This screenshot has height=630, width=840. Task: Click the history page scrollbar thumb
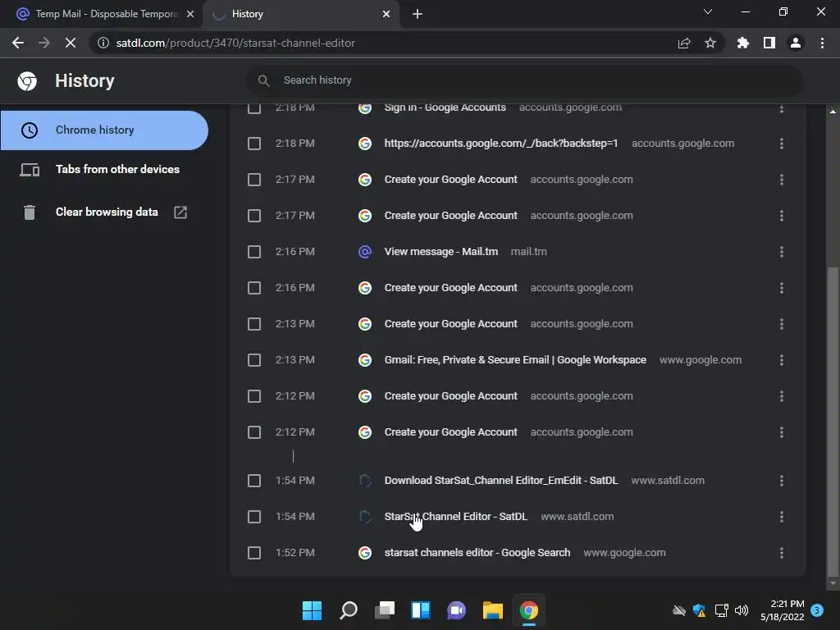pyautogui.click(x=833, y=421)
